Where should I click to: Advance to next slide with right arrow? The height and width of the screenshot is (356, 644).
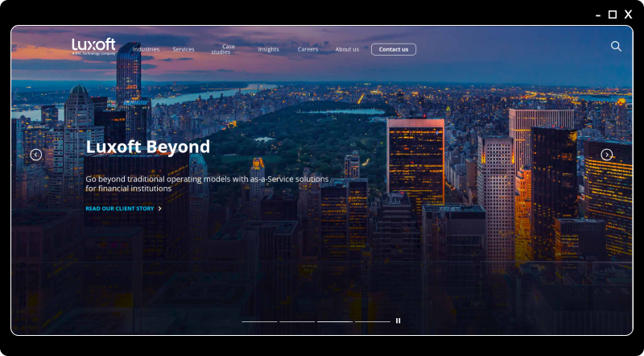tap(607, 155)
